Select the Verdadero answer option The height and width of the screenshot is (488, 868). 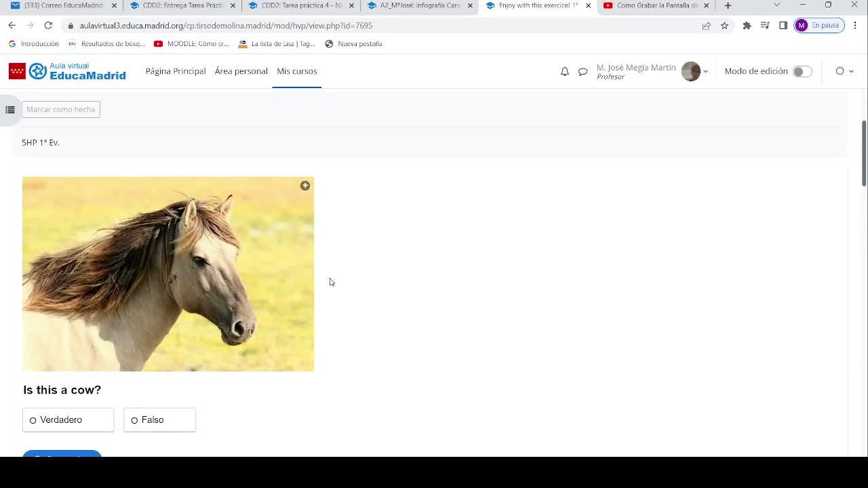click(68, 420)
